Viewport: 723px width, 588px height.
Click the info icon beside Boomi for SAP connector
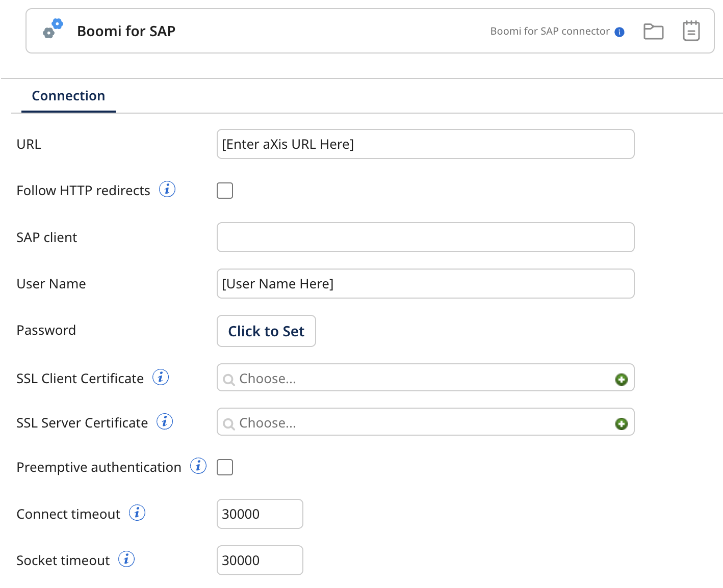620,32
